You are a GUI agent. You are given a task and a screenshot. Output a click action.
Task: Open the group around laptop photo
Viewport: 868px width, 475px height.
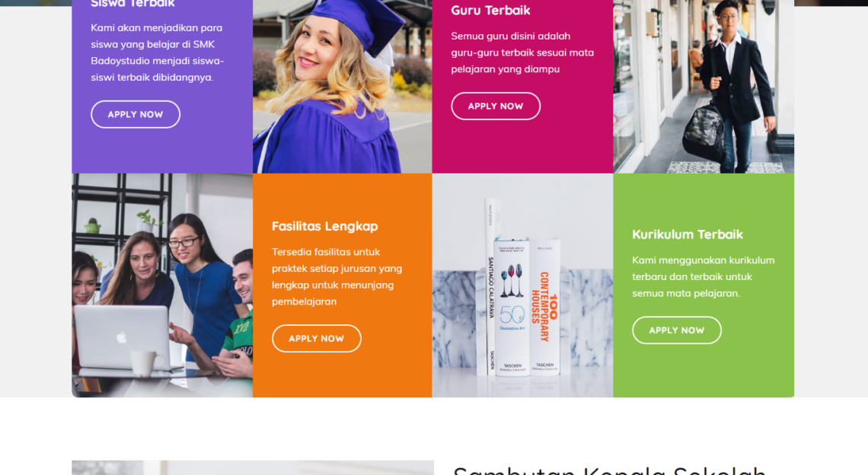(x=162, y=285)
